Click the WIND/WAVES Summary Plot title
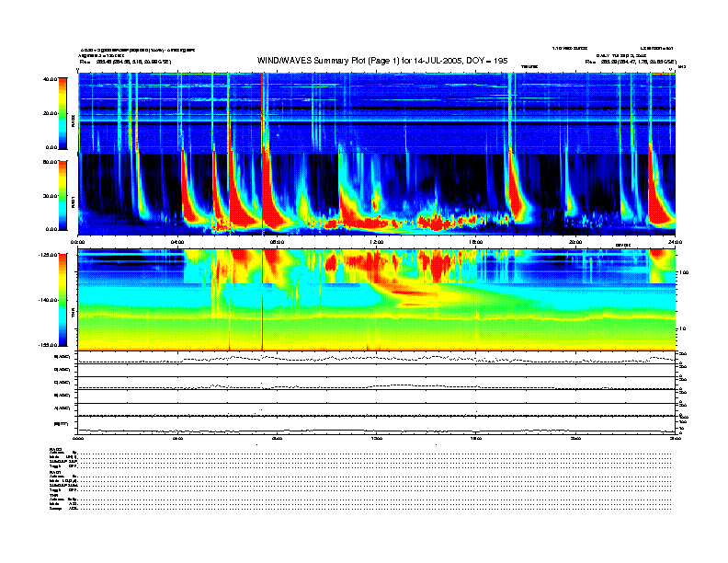This screenshot has width=728, height=563. [x=382, y=61]
